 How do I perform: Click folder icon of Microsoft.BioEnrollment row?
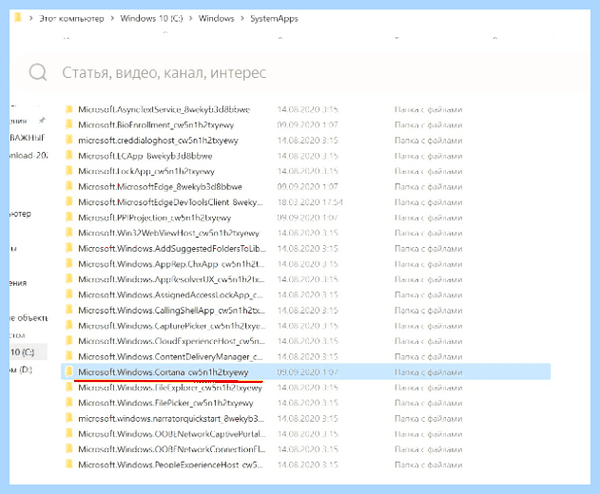click(x=69, y=125)
